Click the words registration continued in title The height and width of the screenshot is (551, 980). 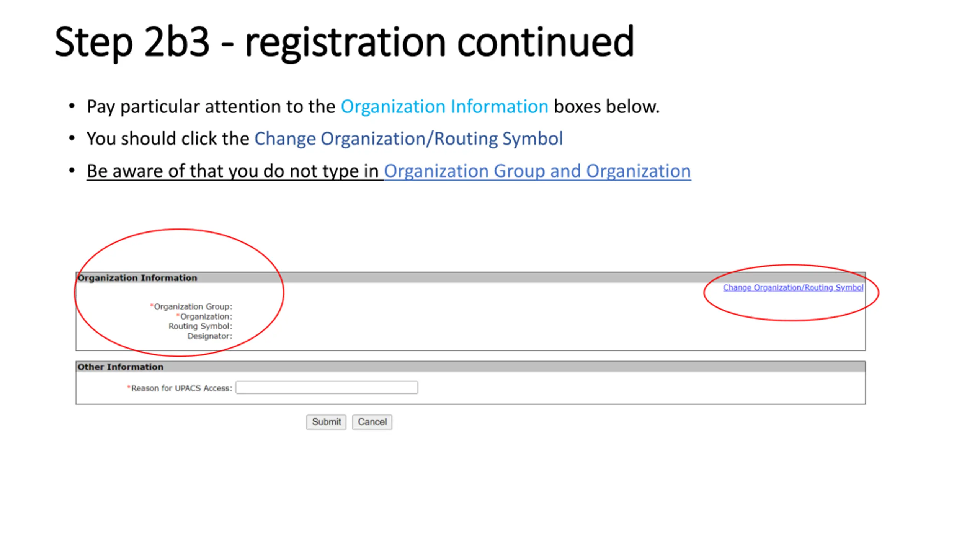(439, 42)
